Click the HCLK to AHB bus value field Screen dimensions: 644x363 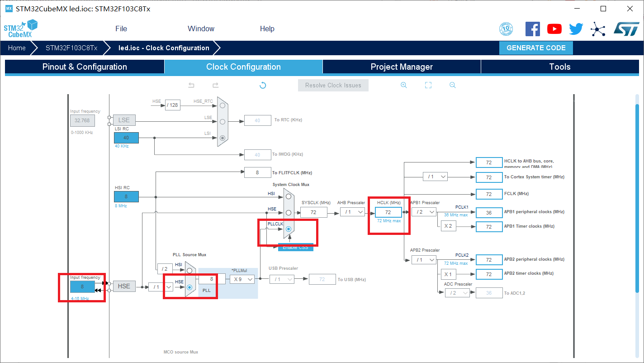pos(489,162)
